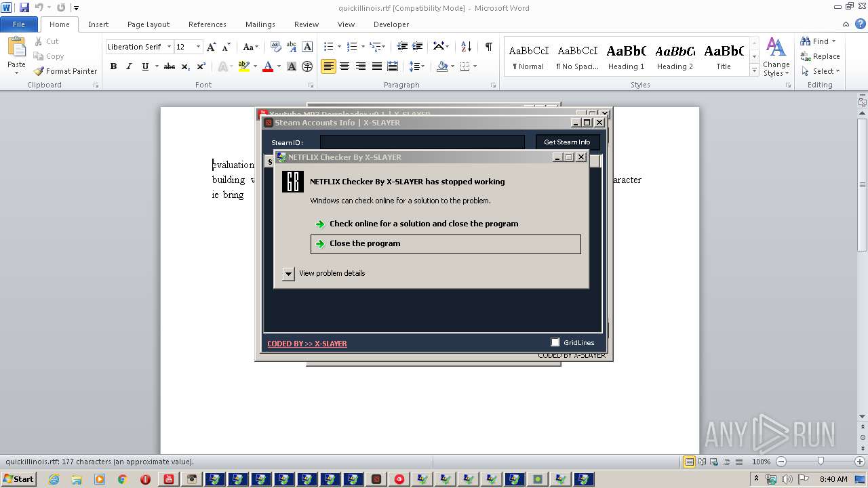Switch to the Page Layout tab
Screen dimensions: 868x488
149,24
